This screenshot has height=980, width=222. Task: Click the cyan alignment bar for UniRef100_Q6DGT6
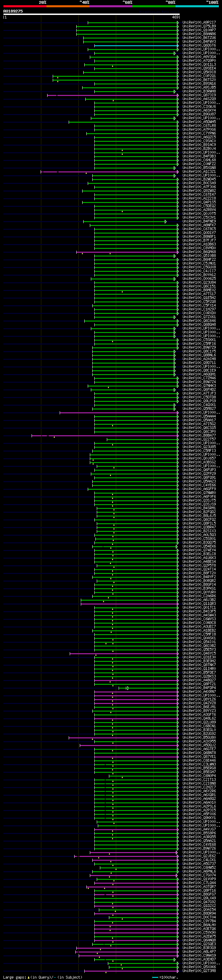point(137,46)
